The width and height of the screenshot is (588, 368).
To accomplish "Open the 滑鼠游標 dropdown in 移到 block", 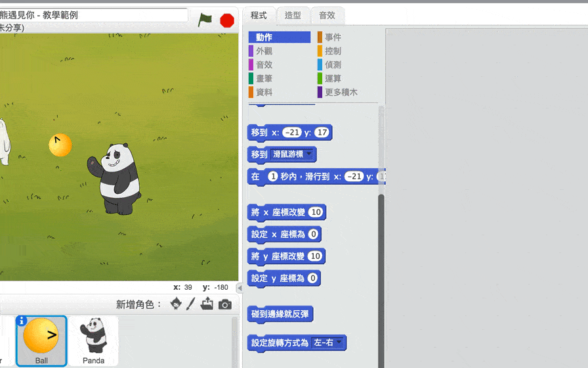I will point(293,154).
